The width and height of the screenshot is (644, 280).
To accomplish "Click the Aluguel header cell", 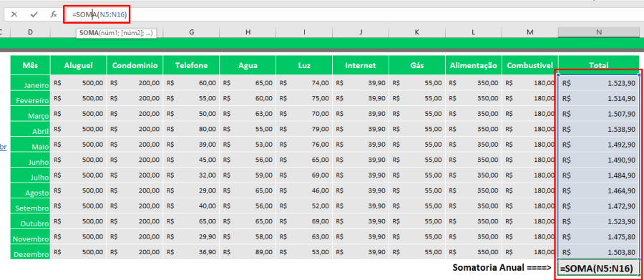I will coord(79,65).
